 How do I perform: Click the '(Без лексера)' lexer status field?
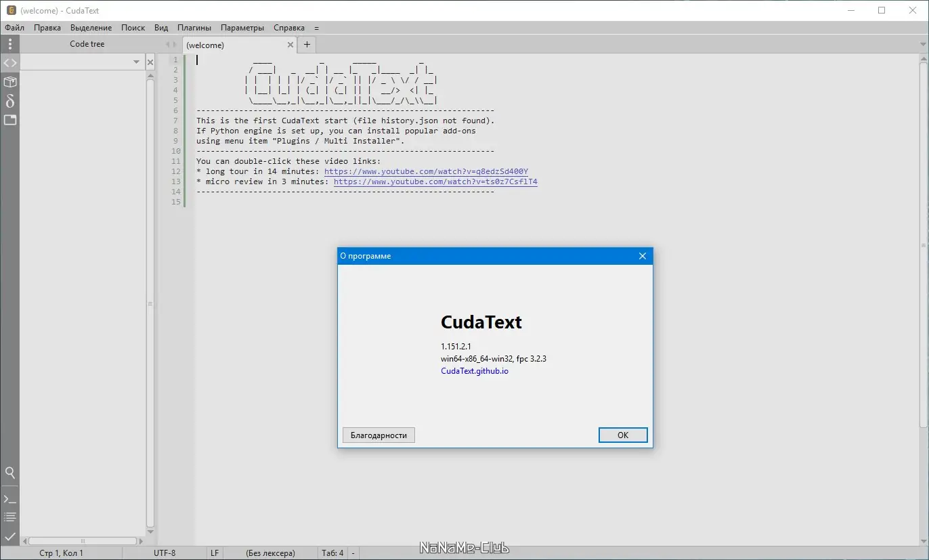(271, 553)
